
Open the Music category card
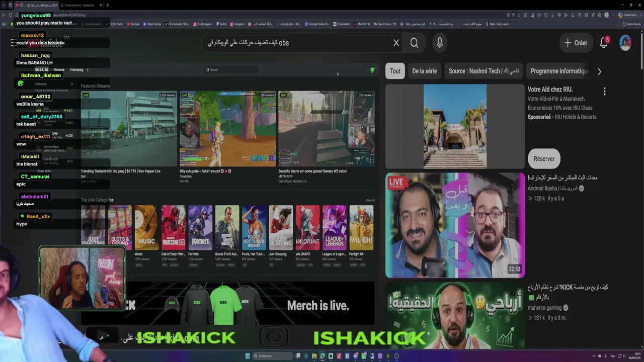(x=146, y=228)
